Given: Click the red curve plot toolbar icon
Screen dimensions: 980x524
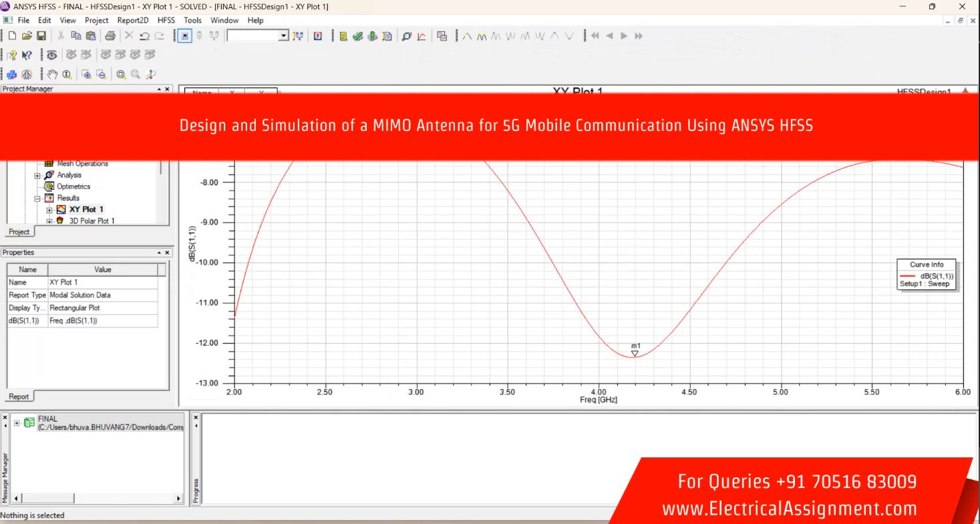Looking at the screenshot, I should (x=422, y=36).
